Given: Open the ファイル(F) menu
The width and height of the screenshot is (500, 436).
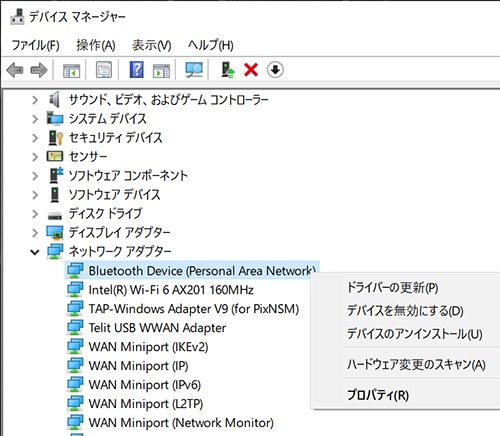Looking at the screenshot, I should tap(36, 45).
